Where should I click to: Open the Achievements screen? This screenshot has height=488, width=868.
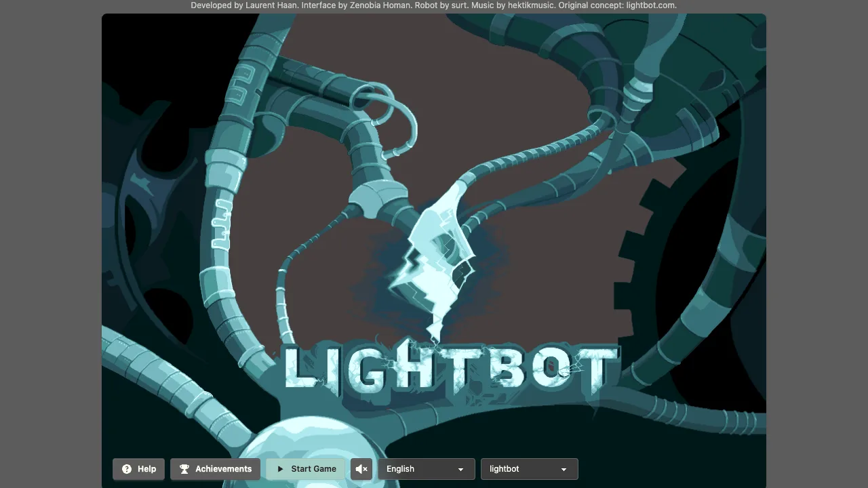tap(215, 469)
